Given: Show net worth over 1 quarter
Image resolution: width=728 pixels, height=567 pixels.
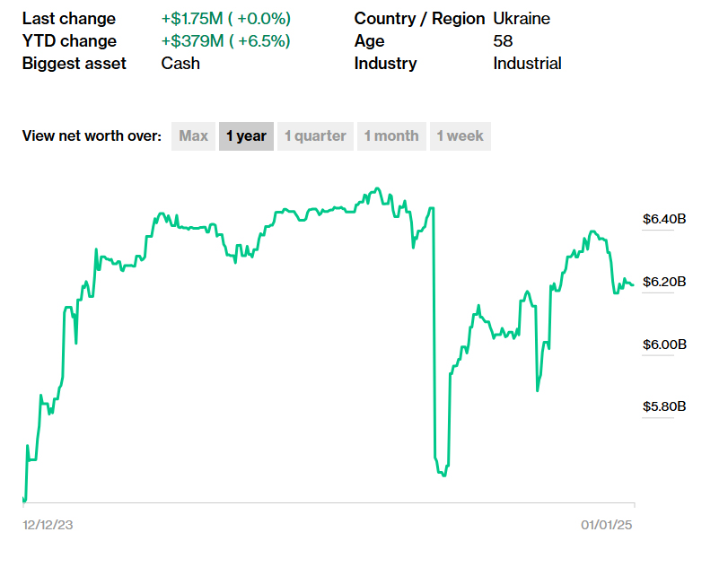Looking at the screenshot, I should 315,136.
